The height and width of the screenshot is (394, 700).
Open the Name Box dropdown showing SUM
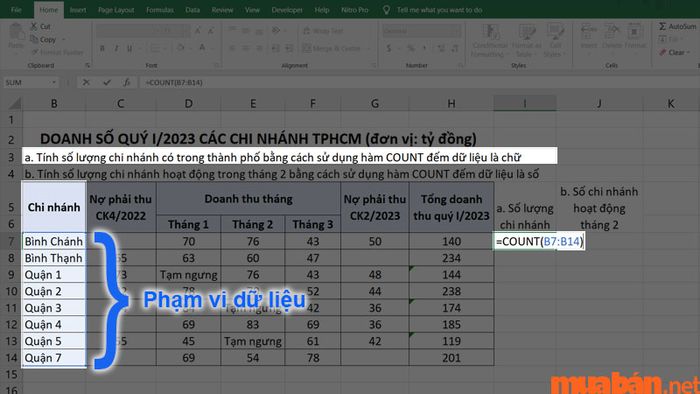(x=54, y=83)
